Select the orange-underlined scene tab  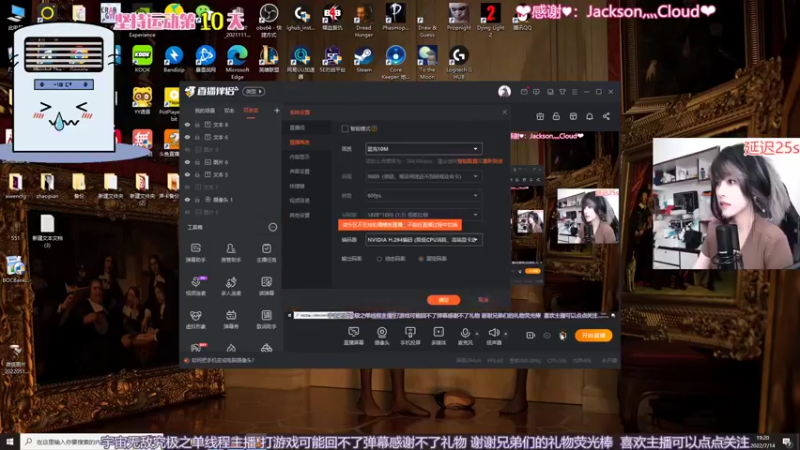pos(251,111)
